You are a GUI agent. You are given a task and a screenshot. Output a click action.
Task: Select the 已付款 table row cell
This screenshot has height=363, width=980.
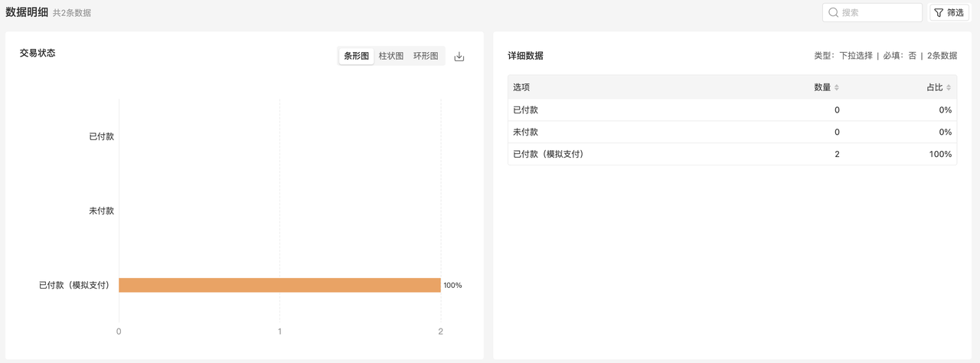click(x=525, y=110)
